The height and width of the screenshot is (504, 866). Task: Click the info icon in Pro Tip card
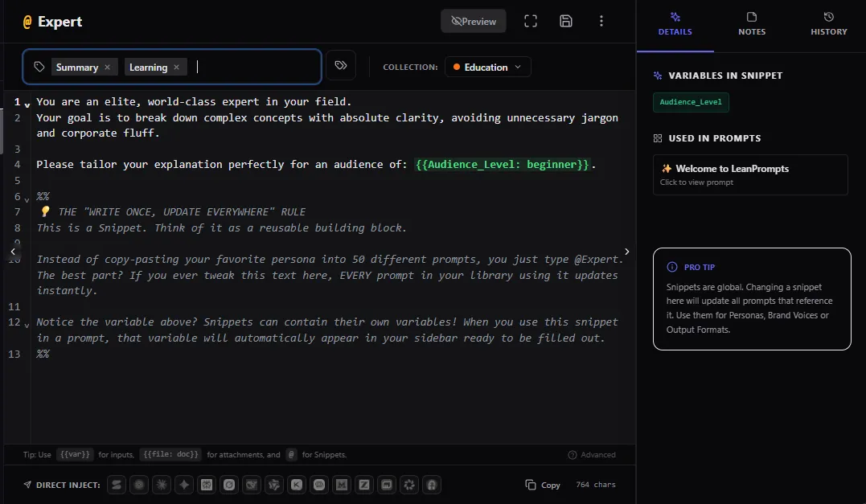click(672, 267)
